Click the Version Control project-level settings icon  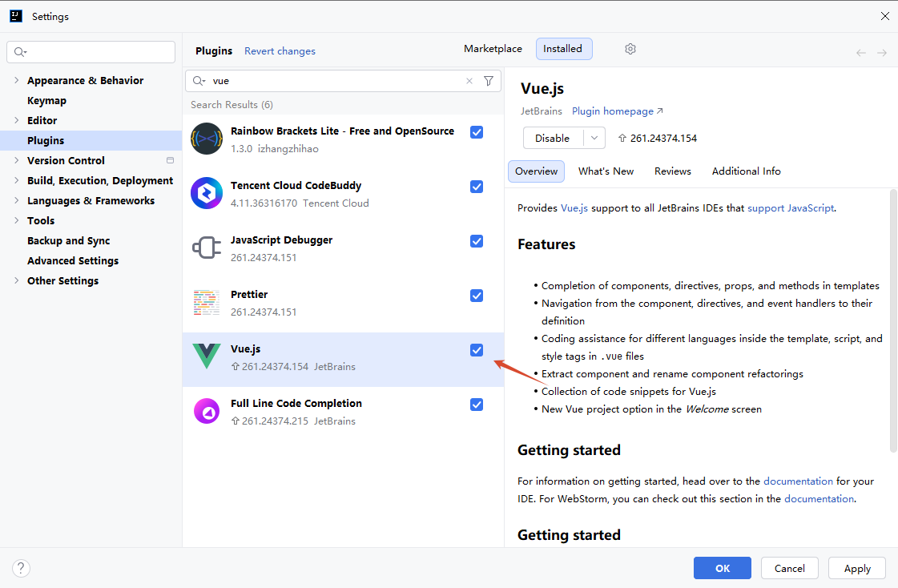[170, 160]
